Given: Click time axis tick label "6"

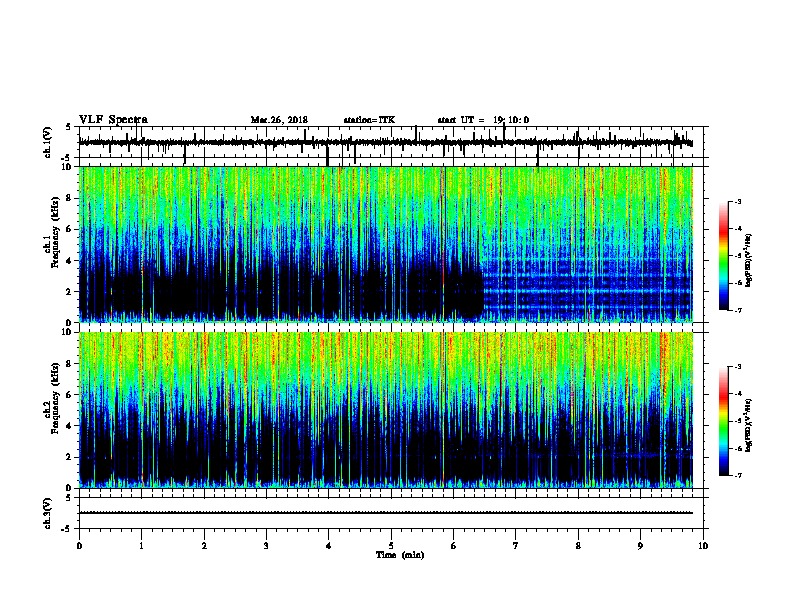Looking at the screenshot, I should point(454,546).
